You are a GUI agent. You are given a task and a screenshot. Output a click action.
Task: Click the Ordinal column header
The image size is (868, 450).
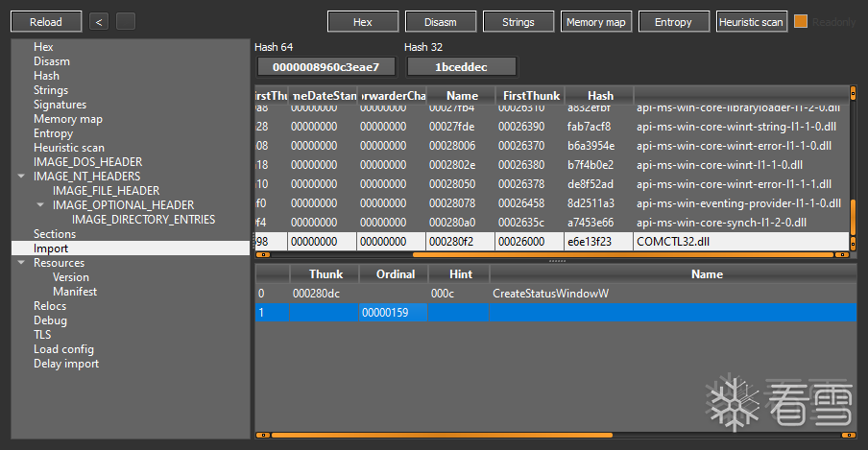(x=394, y=274)
